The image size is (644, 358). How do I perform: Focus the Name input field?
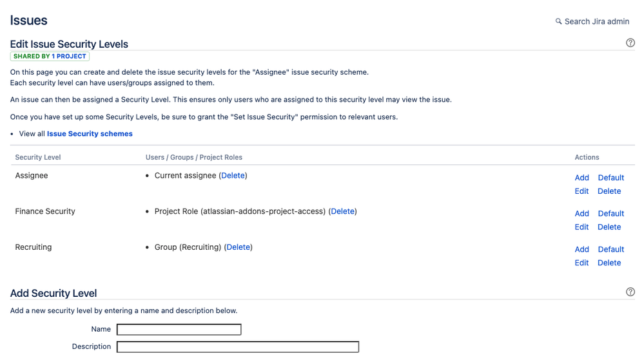[x=179, y=329]
